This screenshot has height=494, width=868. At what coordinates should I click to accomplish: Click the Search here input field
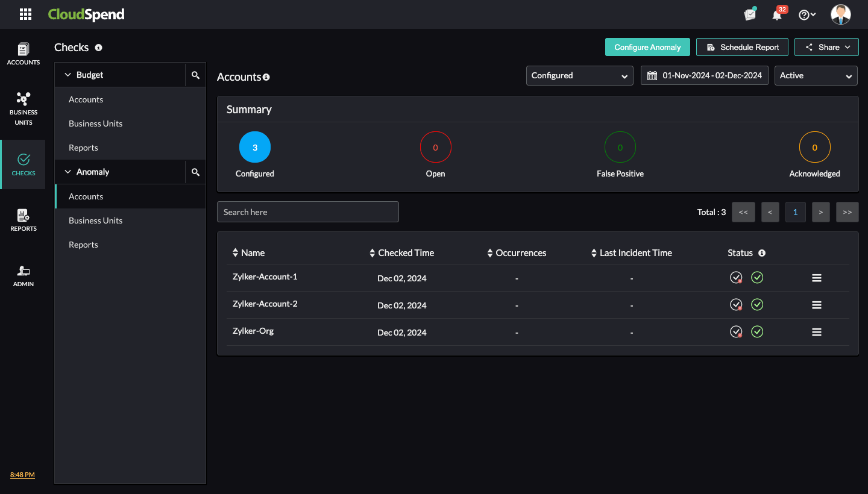click(307, 212)
